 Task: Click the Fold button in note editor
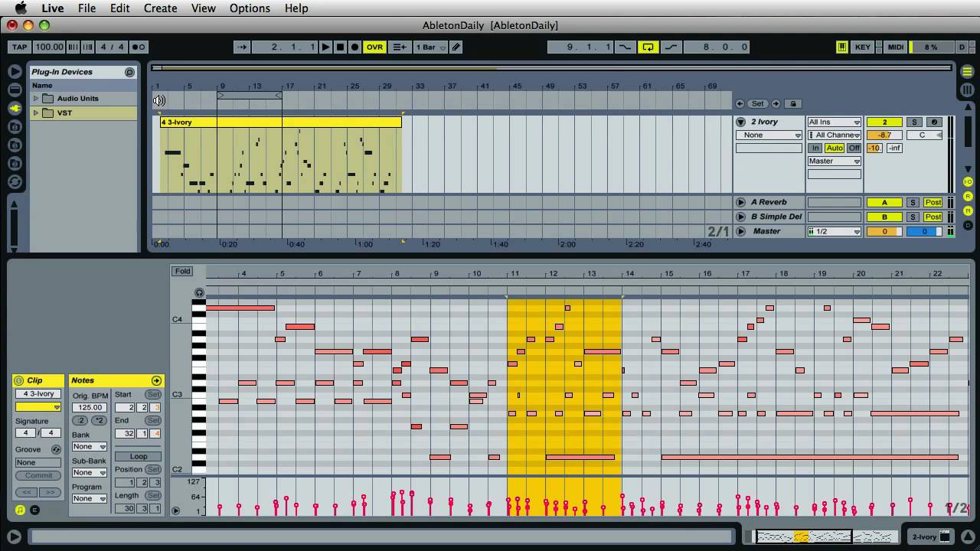pyautogui.click(x=182, y=271)
